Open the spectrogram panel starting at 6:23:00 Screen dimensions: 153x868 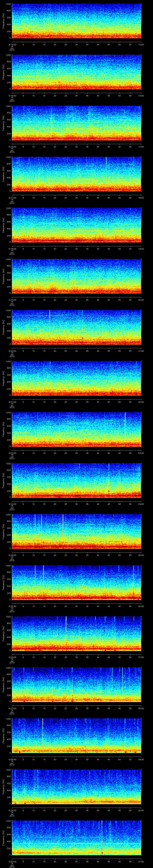point(76,480)
